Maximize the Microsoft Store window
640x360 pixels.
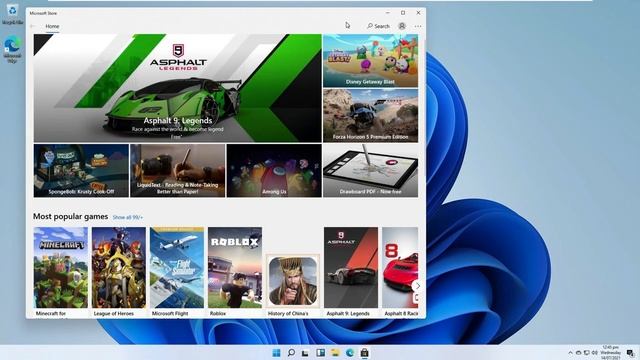pos(403,13)
